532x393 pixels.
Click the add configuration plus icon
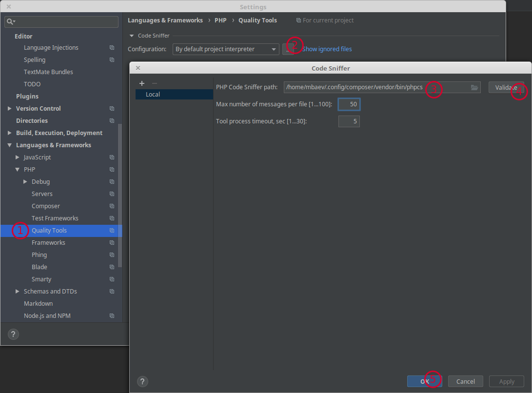coord(142,83)
